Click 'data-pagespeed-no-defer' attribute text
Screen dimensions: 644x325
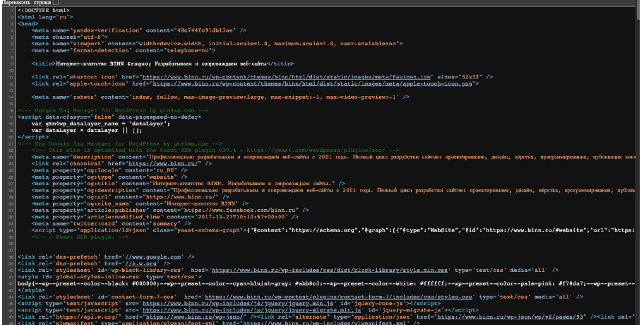coord(158,117)
